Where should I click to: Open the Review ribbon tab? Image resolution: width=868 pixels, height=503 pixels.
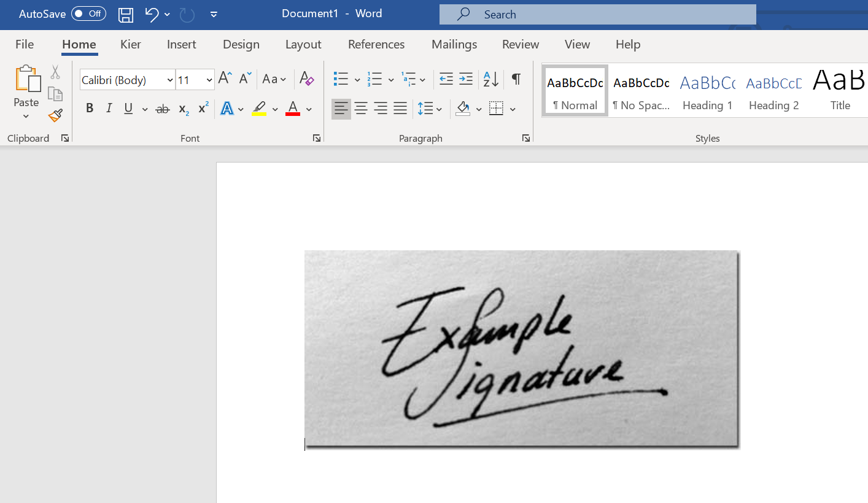pyautogui.click(x=520, y=44)
